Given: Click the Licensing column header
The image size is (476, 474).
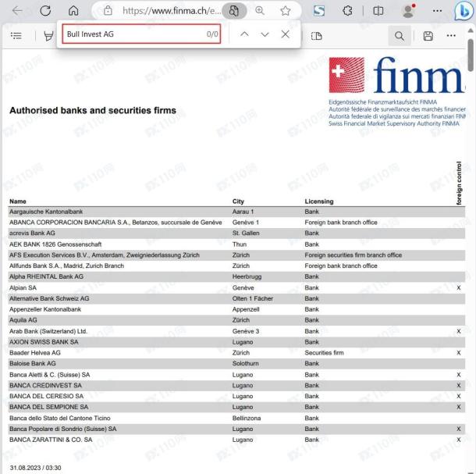Looking at the screenshot, I should [x=319, y=201].
